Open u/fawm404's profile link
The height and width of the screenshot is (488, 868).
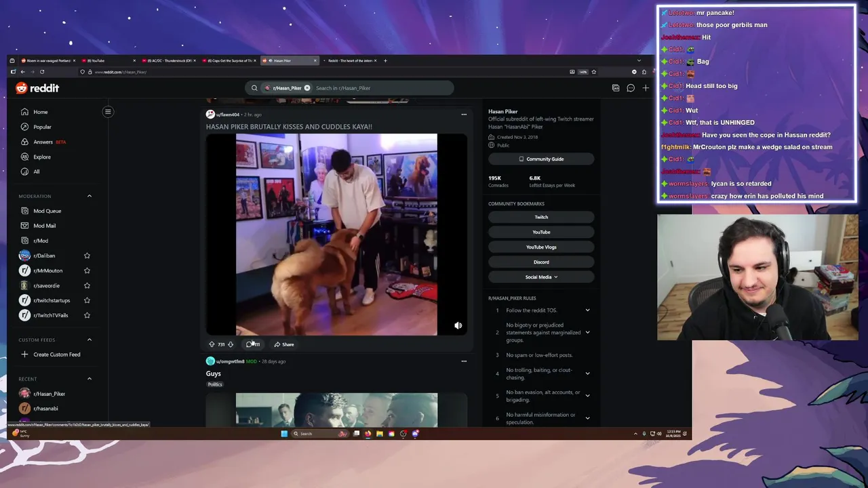(228, 115)
